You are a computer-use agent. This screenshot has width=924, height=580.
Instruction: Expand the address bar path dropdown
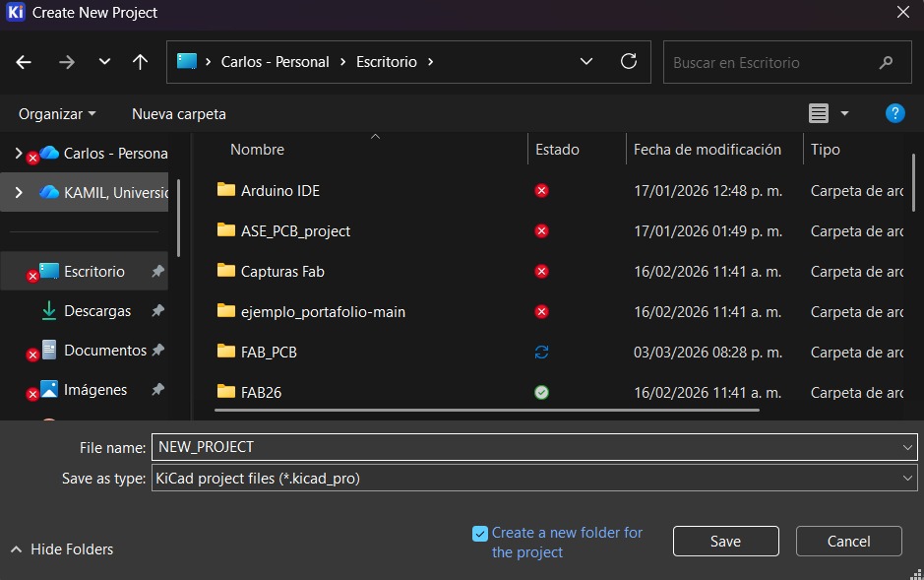[x=586, y=61]
